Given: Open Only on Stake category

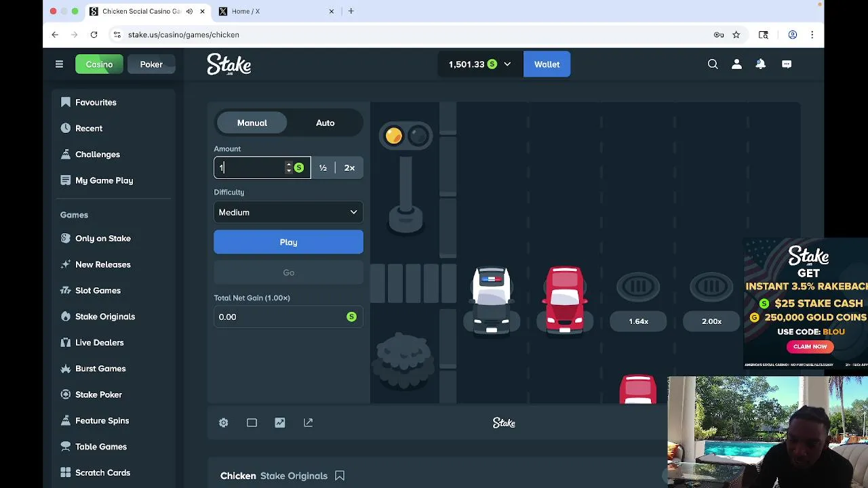Looking at the screenshot, I should (x=102, y=239).
